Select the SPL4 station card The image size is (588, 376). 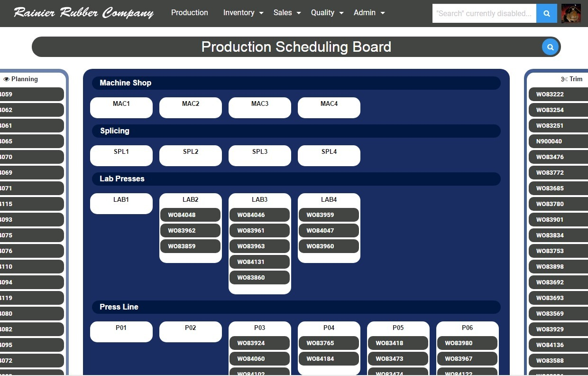coord(329,156)
